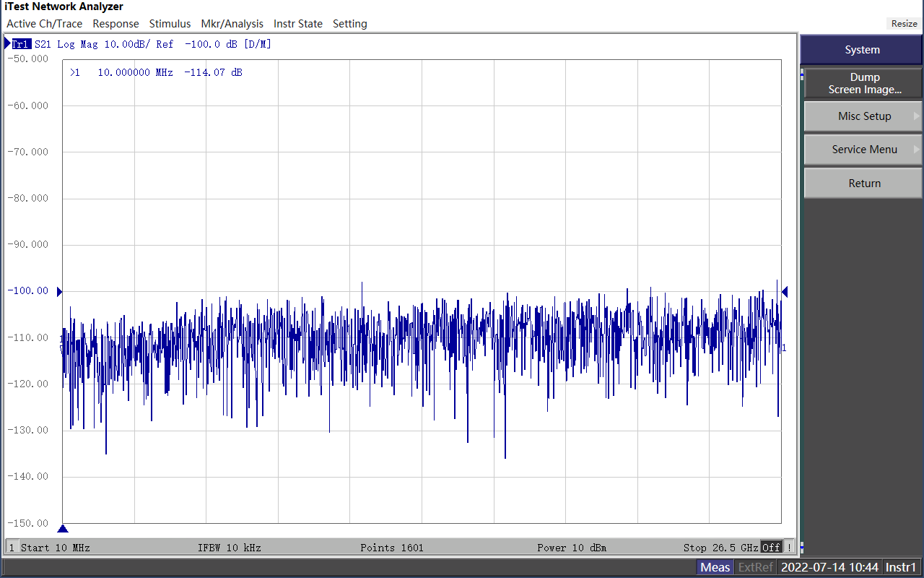Click the Power 10 dBm field
The width and height of the screenshot is (924, 578).
point(572,548)
